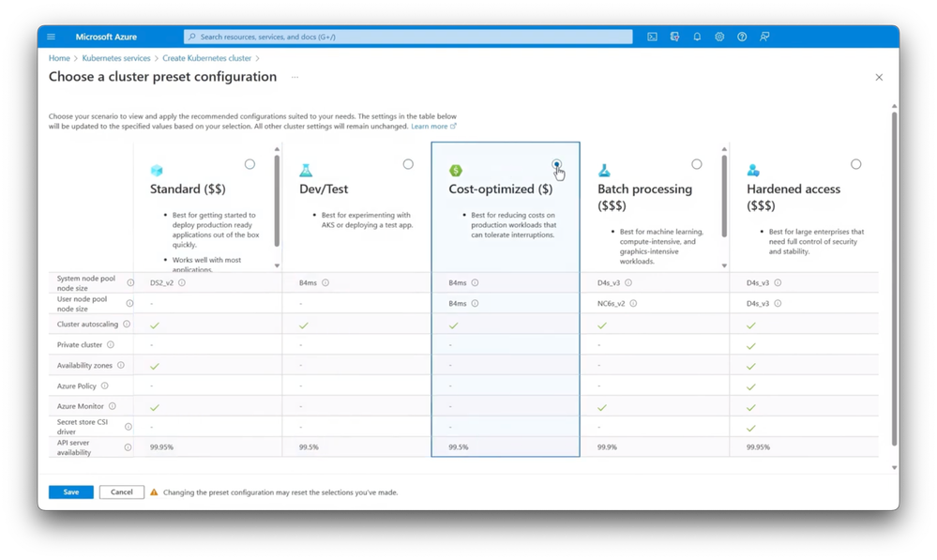Click the Save button
937x560 pixels.
[x=71, y=492]
